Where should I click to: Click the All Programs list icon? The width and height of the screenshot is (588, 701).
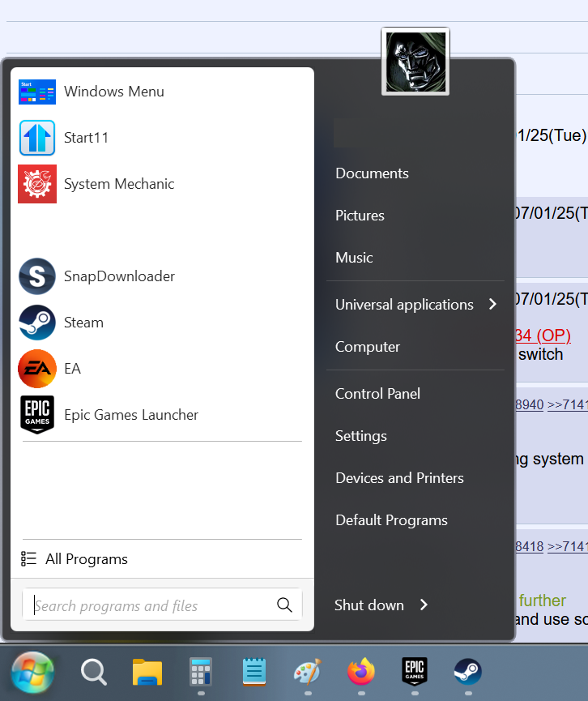[28, 559]
